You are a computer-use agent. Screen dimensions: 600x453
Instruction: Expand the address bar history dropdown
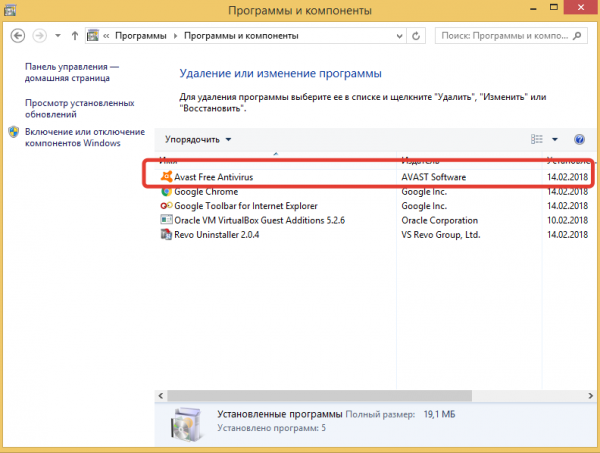pos(399,36)
